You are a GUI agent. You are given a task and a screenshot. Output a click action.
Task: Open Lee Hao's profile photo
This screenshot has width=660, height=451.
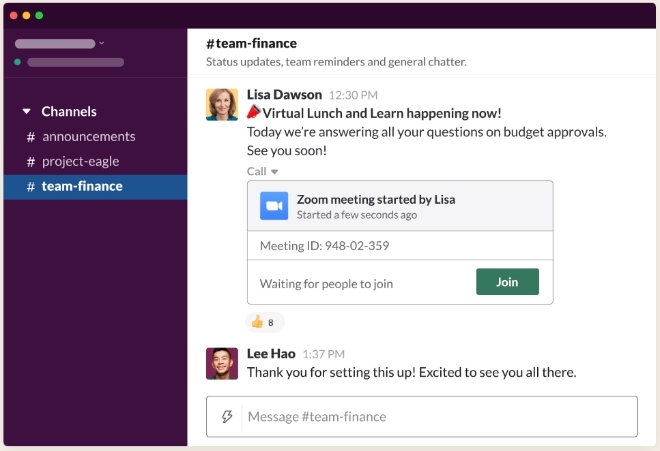pyautogui.click(x=222, y=363)
